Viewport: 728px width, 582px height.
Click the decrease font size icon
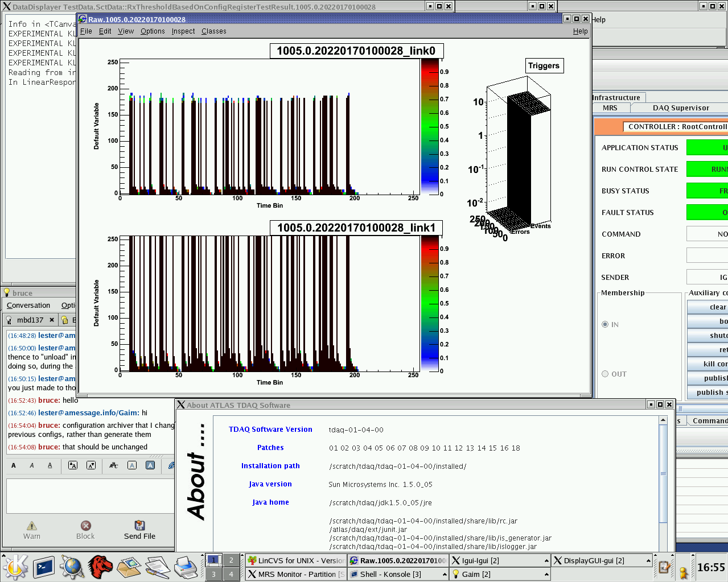[91, 465]
